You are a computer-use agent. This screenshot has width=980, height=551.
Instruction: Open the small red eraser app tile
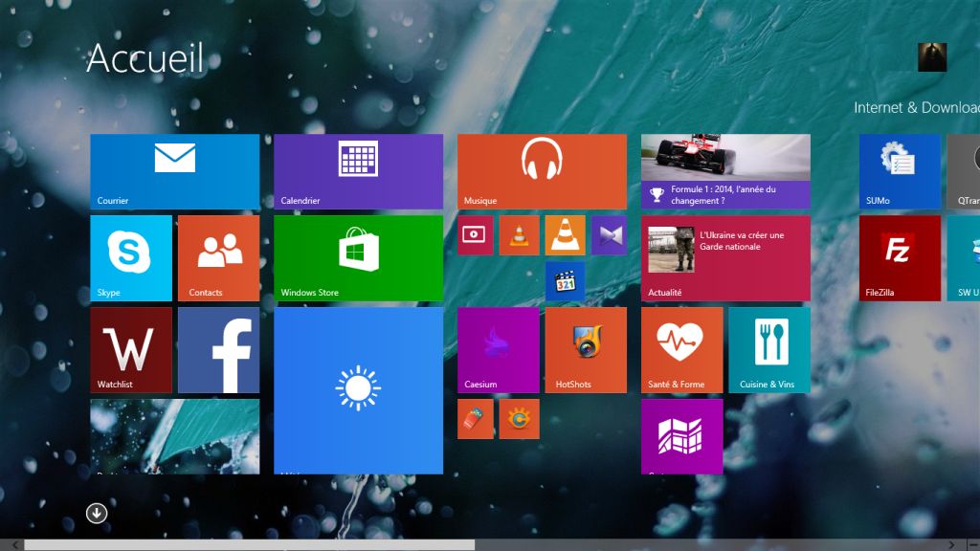coord(475,419)
